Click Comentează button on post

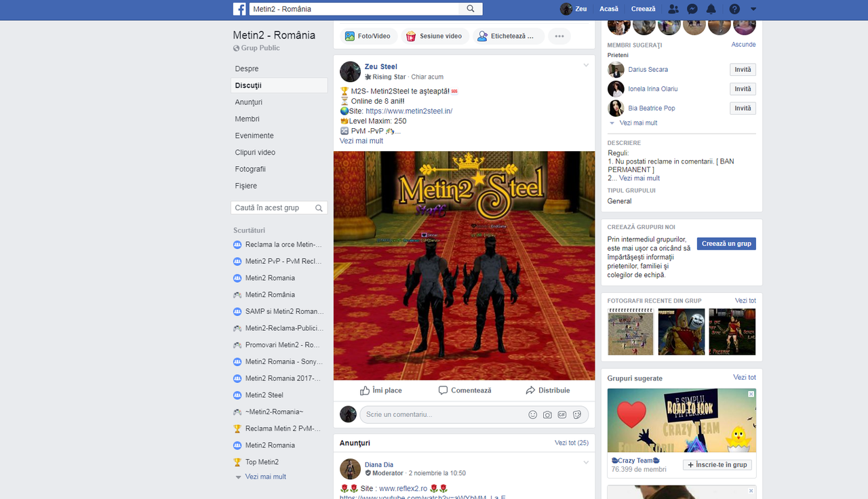[465, 391]
